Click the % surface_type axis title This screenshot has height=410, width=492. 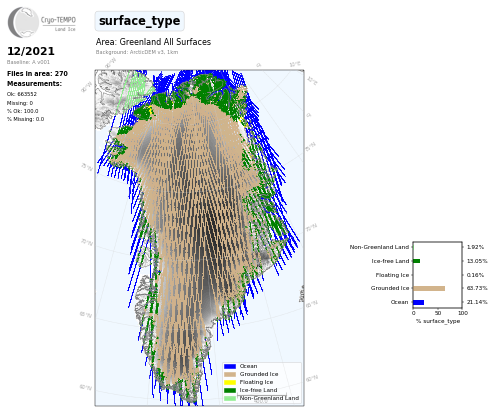tap(438, 321)
